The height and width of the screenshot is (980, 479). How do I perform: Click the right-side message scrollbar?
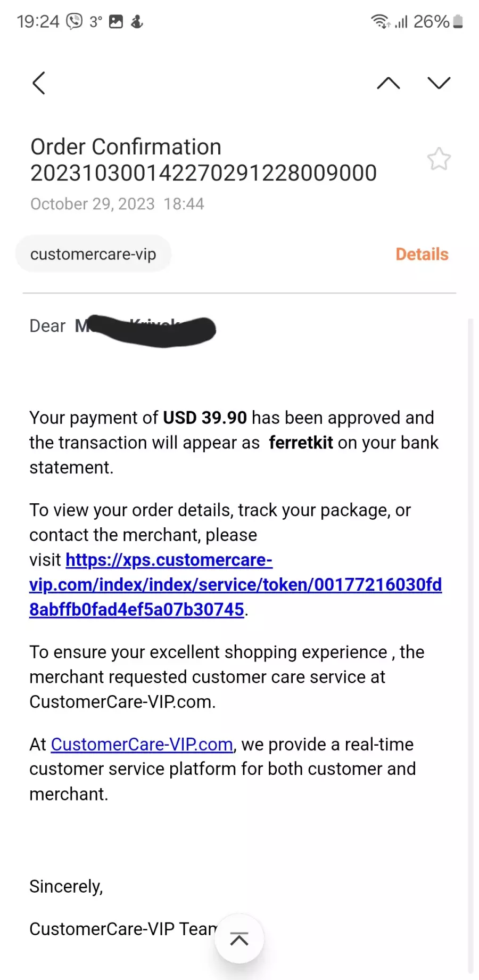(x=470, y=644)
